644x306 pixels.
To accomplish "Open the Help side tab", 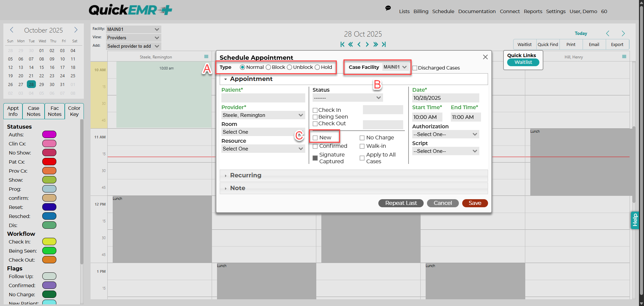I will 635,220.
